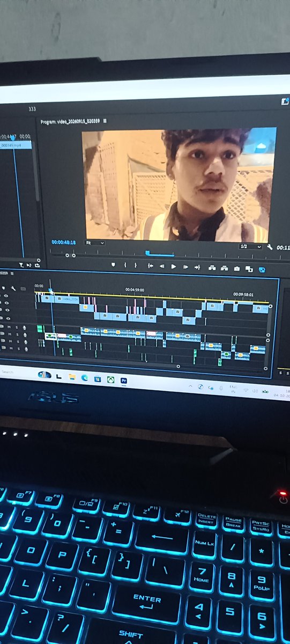Click the icon at top-right corner of Premiere
This screenshot has height=644, width=290.
[285, 101]
